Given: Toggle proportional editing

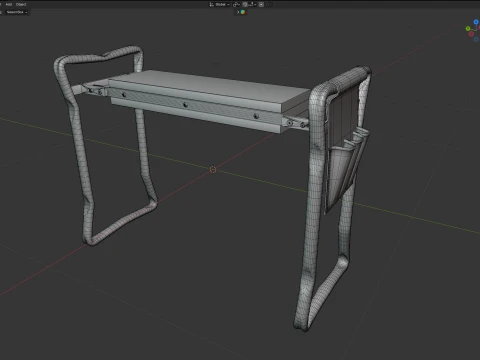Looking at the screenshot, I should click(261, 4).
